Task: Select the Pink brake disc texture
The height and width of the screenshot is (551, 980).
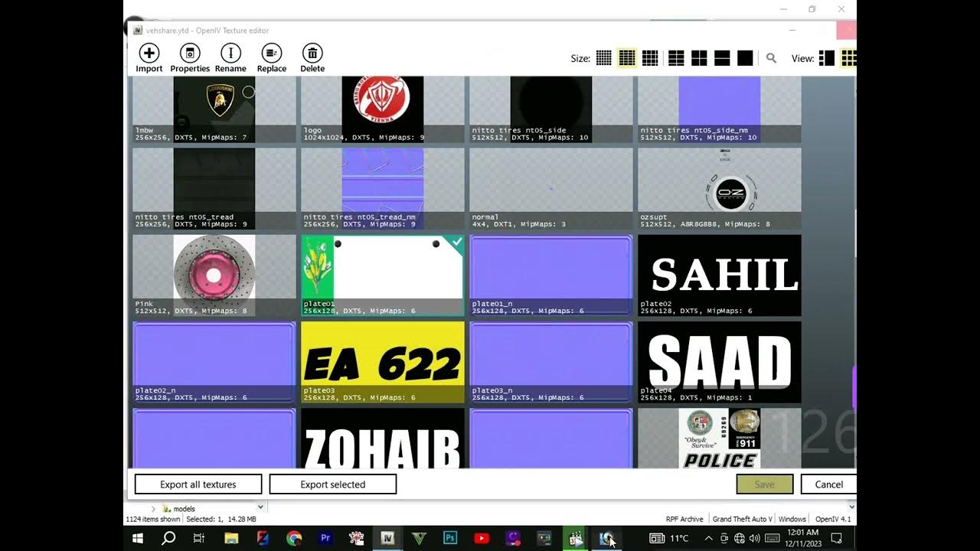Action: click(x=214, y=275)
